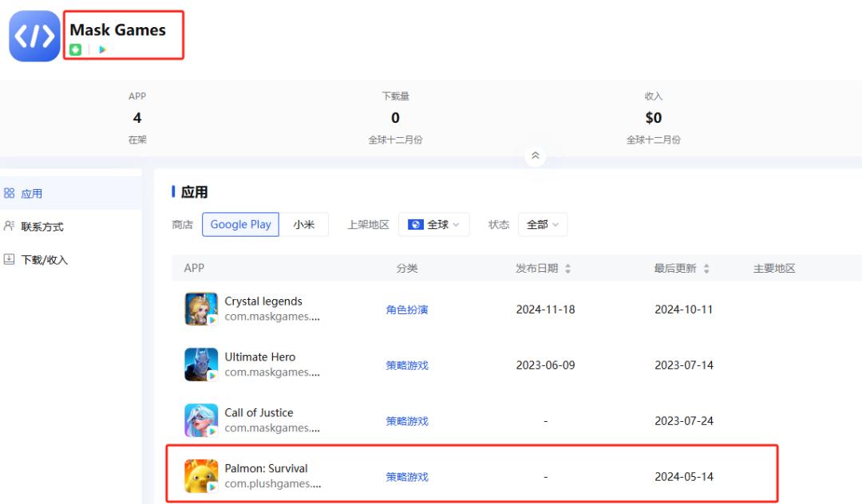Viewport: 862px width, 504px height.
Task: Click the 下载/收入 download icon in sidebar
Action: [10, 259]
